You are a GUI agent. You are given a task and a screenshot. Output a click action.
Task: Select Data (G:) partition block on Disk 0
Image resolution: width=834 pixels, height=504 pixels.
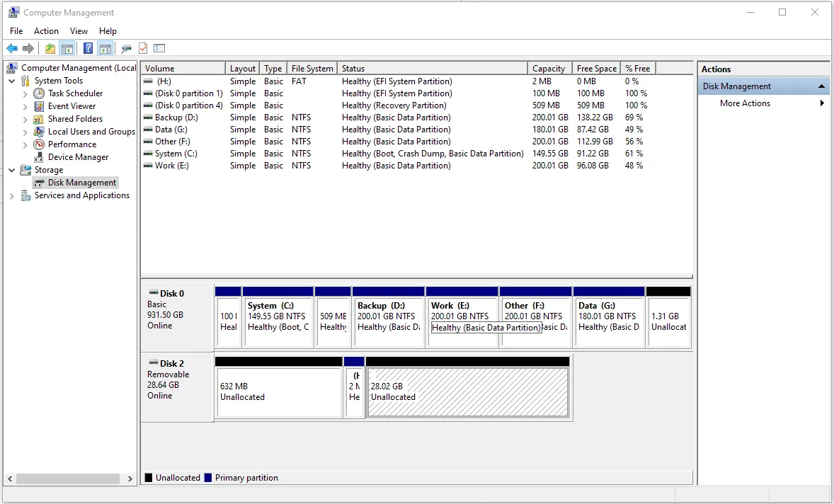click(609, 317)
